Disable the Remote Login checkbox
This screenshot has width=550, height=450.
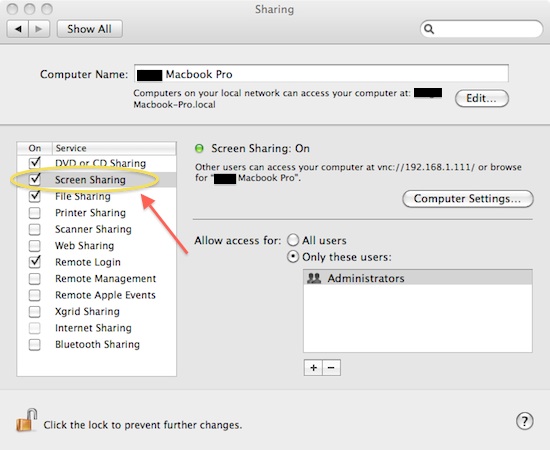pos(35,262)
